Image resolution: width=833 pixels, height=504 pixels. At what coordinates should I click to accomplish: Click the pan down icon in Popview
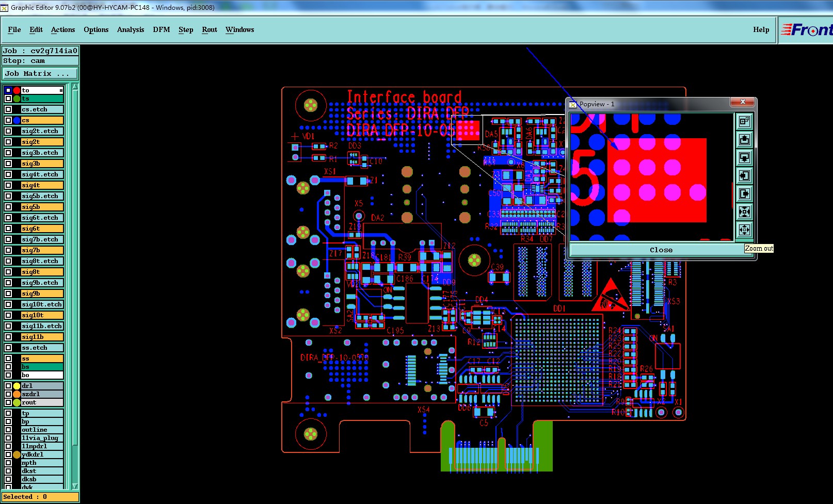[x=744, y=157]
